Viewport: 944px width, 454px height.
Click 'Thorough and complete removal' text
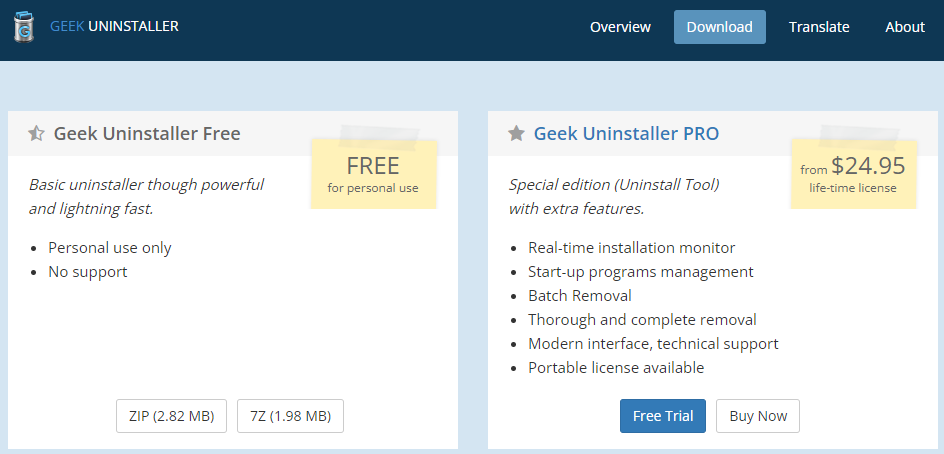coord(642,320)
